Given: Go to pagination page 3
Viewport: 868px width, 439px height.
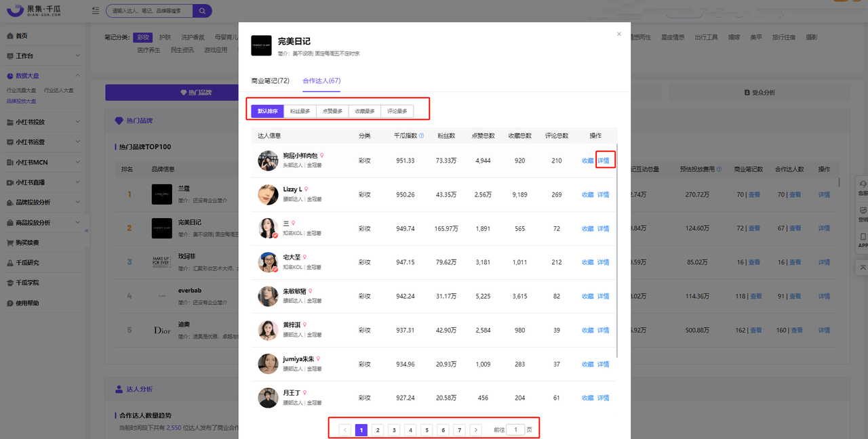Looking at the screenshot, I should pyautogui.click(x=394, y=430).
